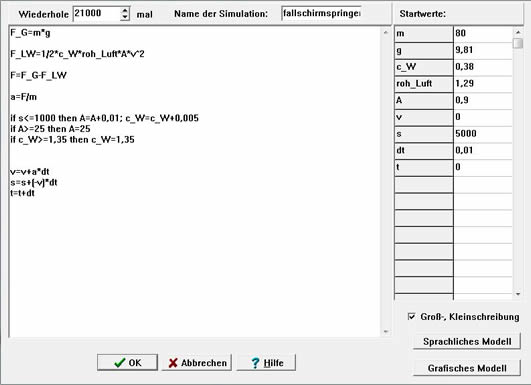Screen dimensions: 531x385
Task: Switch to Sprachliches Modell
Action: pyautogui.click(x=467, y=341)
